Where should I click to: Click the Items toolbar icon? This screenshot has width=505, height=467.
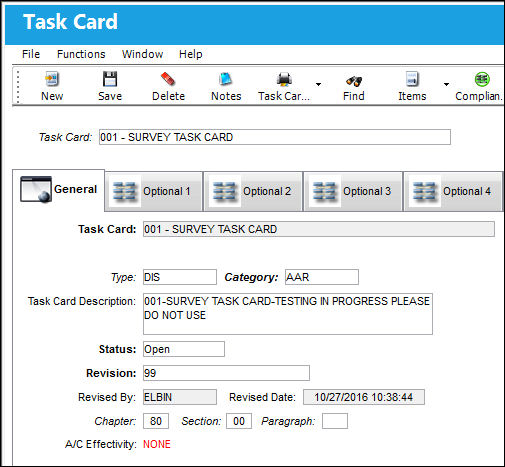point(412,79)
